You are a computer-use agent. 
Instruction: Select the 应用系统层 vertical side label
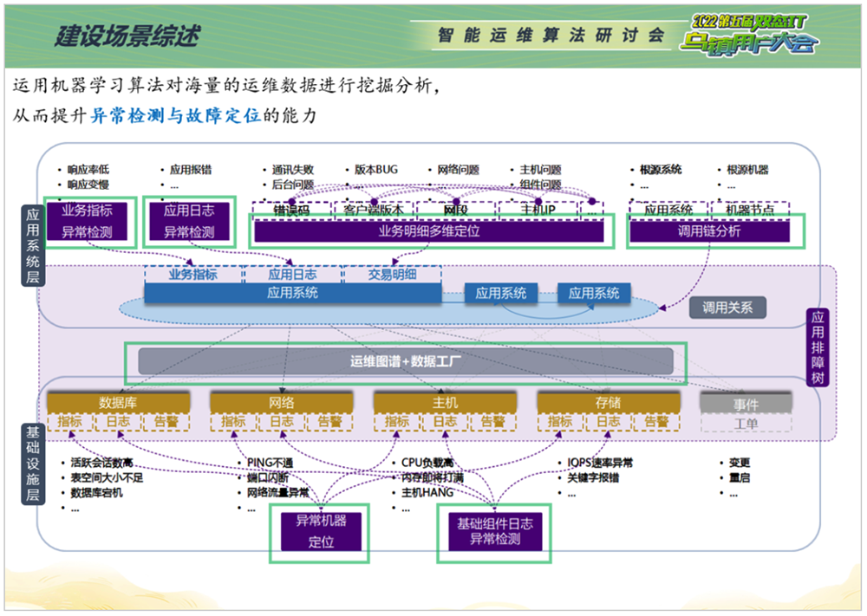click(x=33, y=246)
